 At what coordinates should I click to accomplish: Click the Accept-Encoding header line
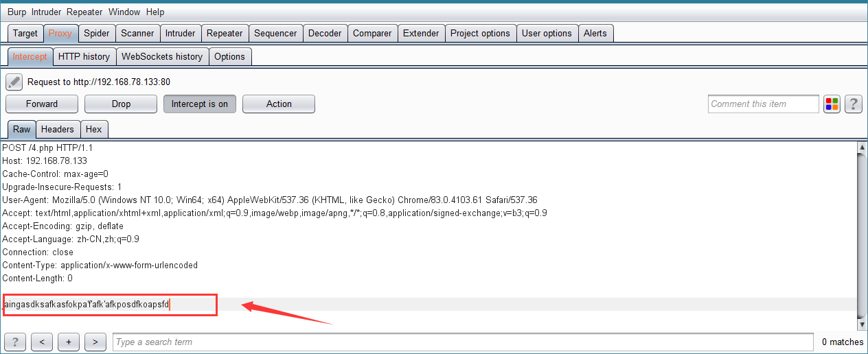pyautogui.click(x=63, y=226)
